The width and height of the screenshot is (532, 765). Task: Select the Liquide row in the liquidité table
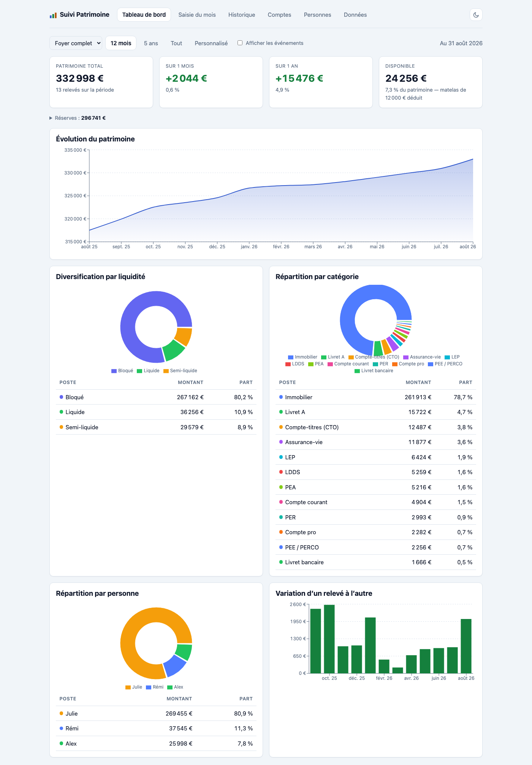pos(156,412)
